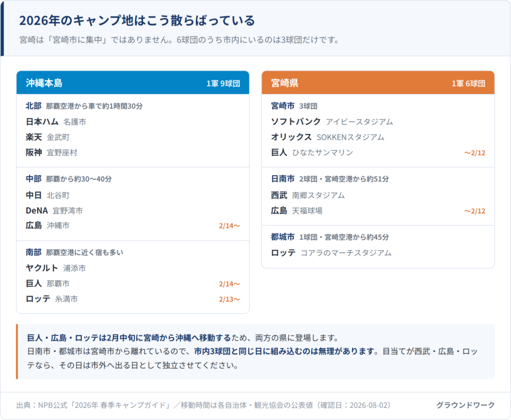The width and height of the screenshot is (511, 420).
Task: Select the DeNA 宜野湾市 row
Action: 133,211
